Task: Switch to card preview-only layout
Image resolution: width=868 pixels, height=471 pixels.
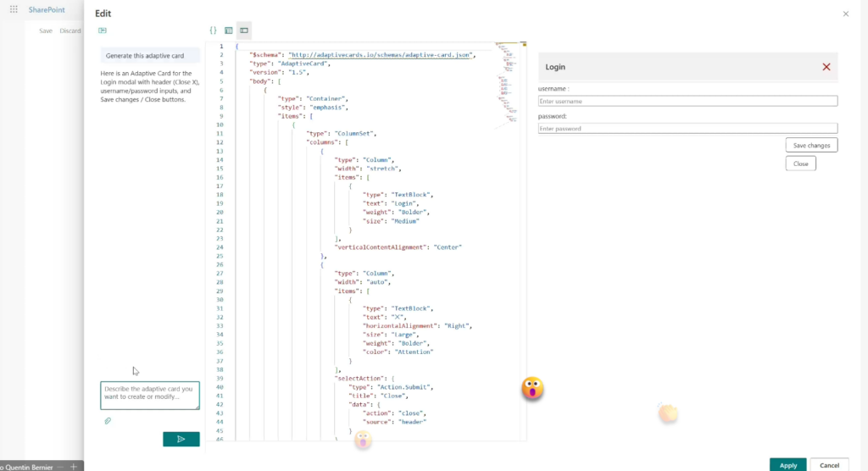Action: tap(228, 30)
